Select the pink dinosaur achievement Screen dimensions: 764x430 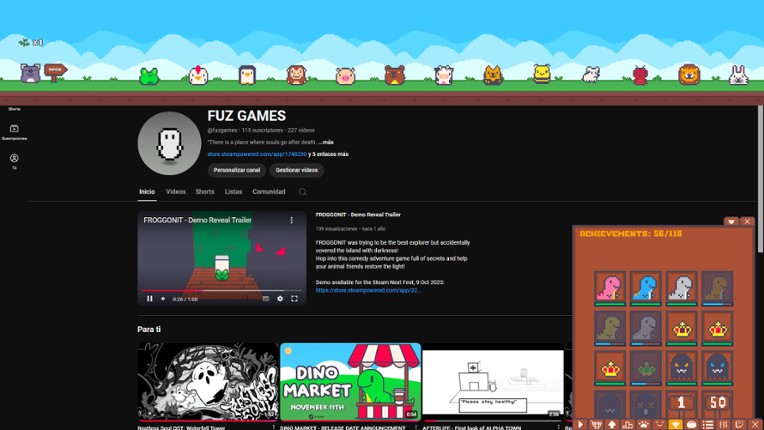coord(610,288)
